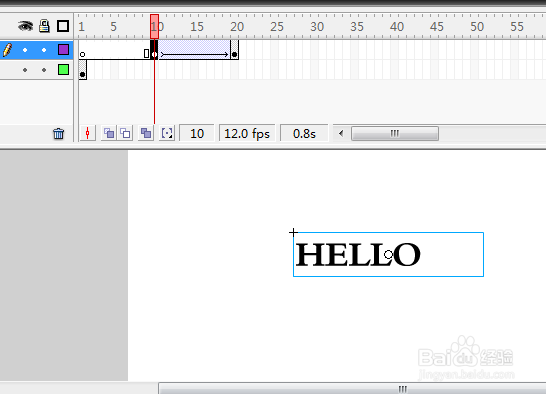Click frame 40 on the timeline ruler
The width and height of the screenshot is (546, 394).
point(397,27)
